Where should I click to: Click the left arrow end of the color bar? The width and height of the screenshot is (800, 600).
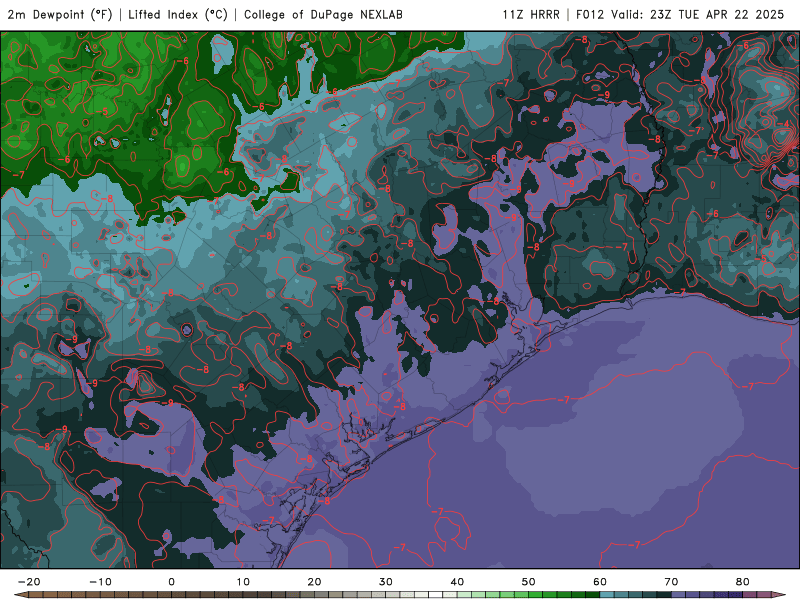21,595
